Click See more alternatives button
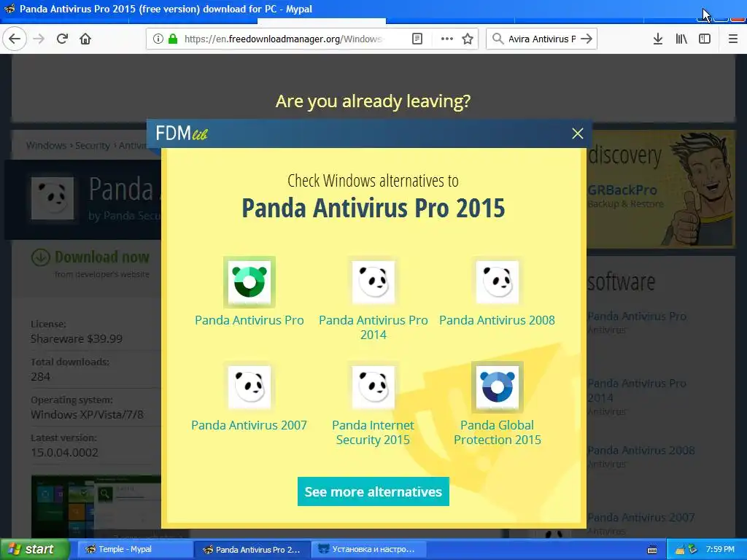747x560 pixels. [x=373, y=491]
